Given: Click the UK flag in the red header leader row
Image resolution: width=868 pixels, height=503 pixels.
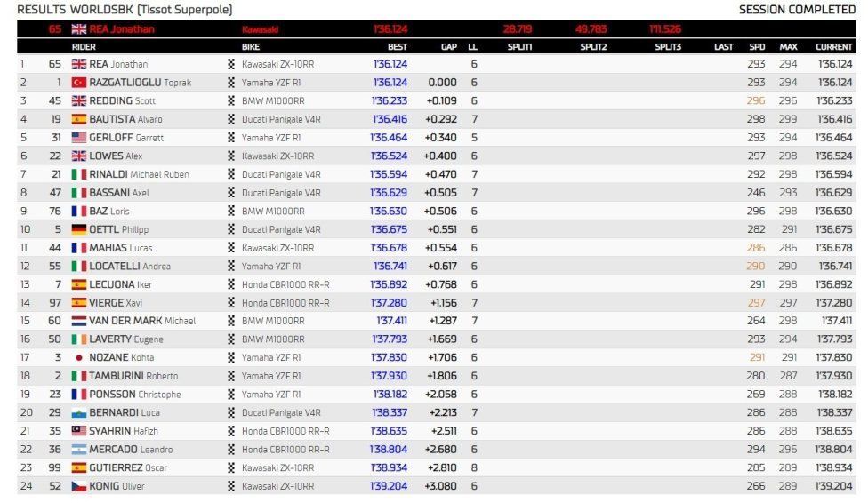Looking at the screenshot, I should coord(78,29).
